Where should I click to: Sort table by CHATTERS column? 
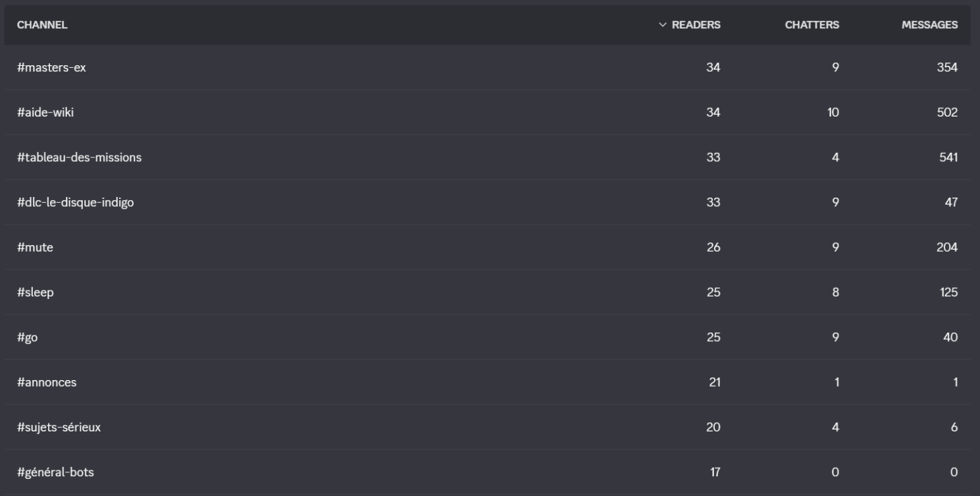pos(812,25)
